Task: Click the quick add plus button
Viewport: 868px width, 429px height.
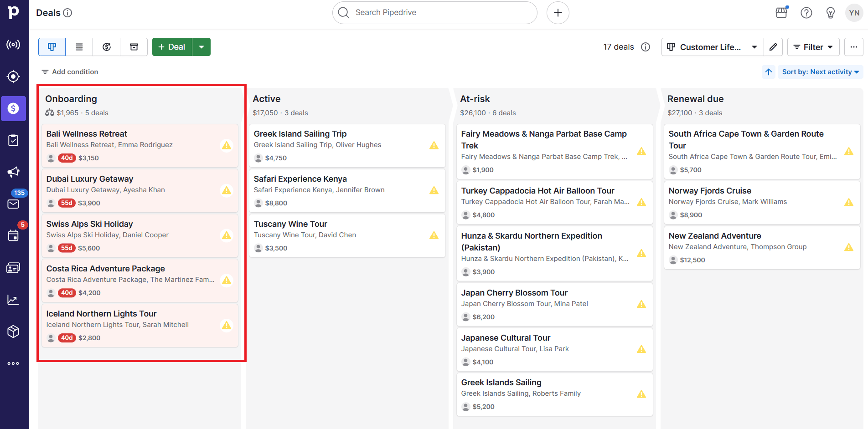Action: [558, 13]
